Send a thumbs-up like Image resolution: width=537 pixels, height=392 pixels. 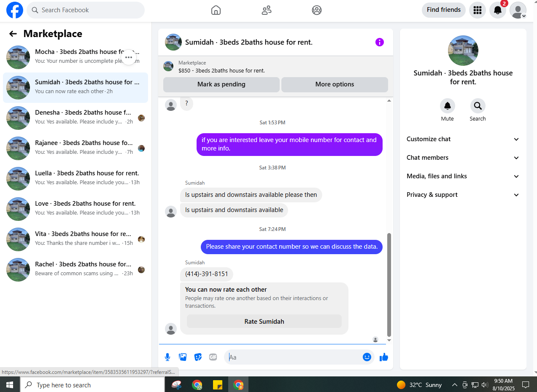click(383, 357)
